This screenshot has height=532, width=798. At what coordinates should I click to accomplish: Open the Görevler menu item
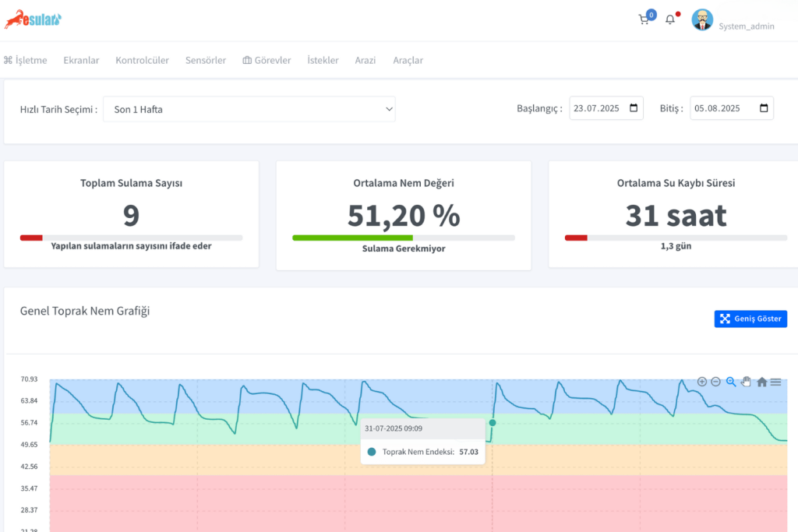(x=267, y=60)
